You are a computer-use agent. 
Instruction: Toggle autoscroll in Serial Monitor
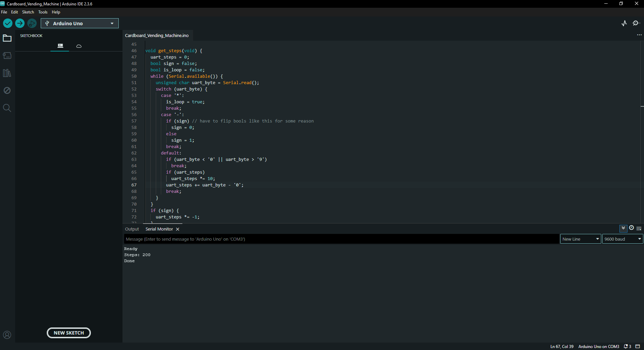(x=623, y=228)
